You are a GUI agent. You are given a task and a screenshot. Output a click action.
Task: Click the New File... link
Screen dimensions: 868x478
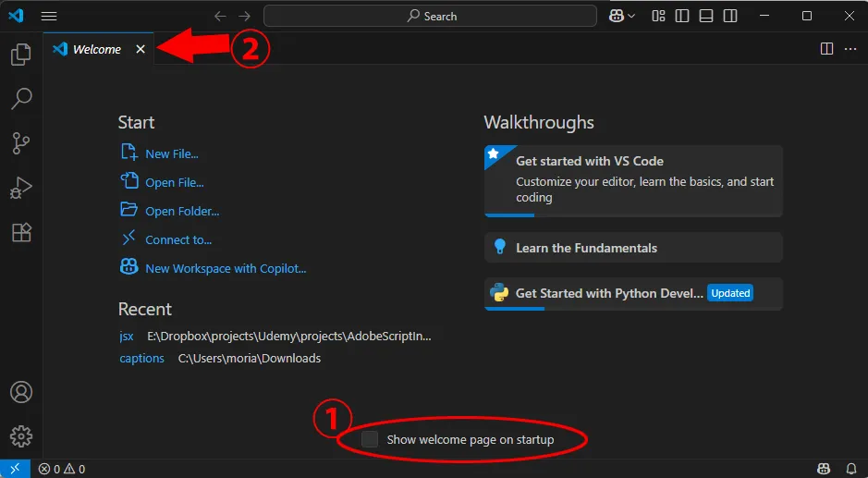coord(172,154)
